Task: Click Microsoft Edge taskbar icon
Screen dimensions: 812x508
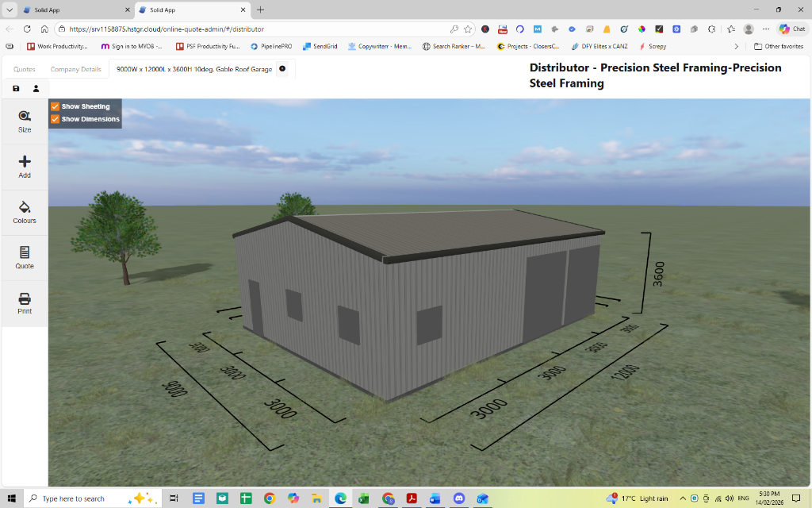Action: tap(340, 498)
